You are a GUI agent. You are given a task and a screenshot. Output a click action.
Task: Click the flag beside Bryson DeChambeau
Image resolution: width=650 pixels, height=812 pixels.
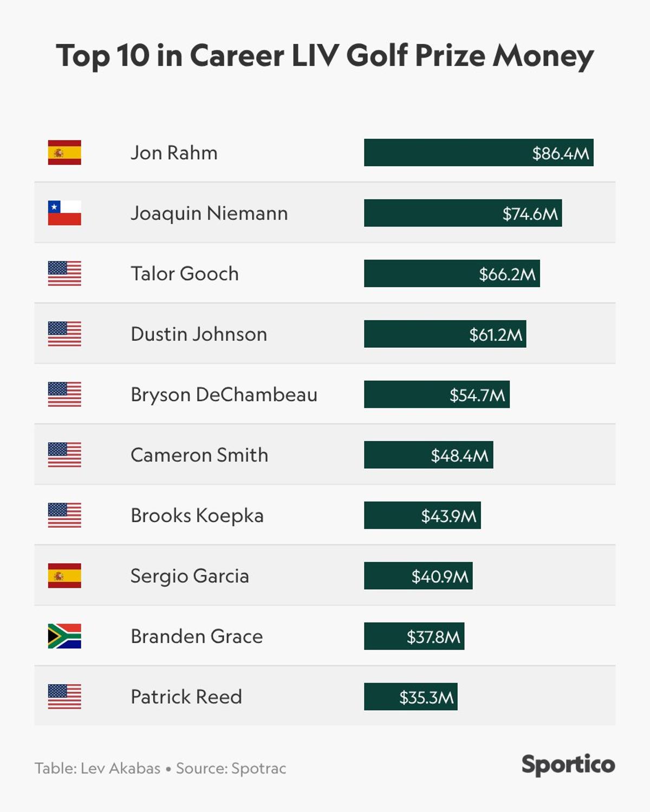[x=64, y=394]
